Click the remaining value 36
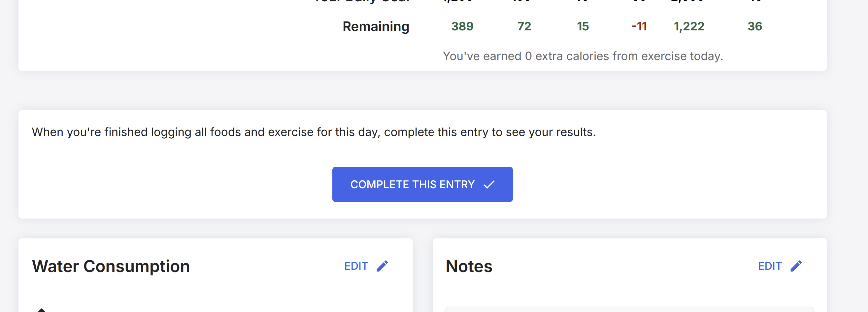This screenshot has height=312, width=868. 755,26
